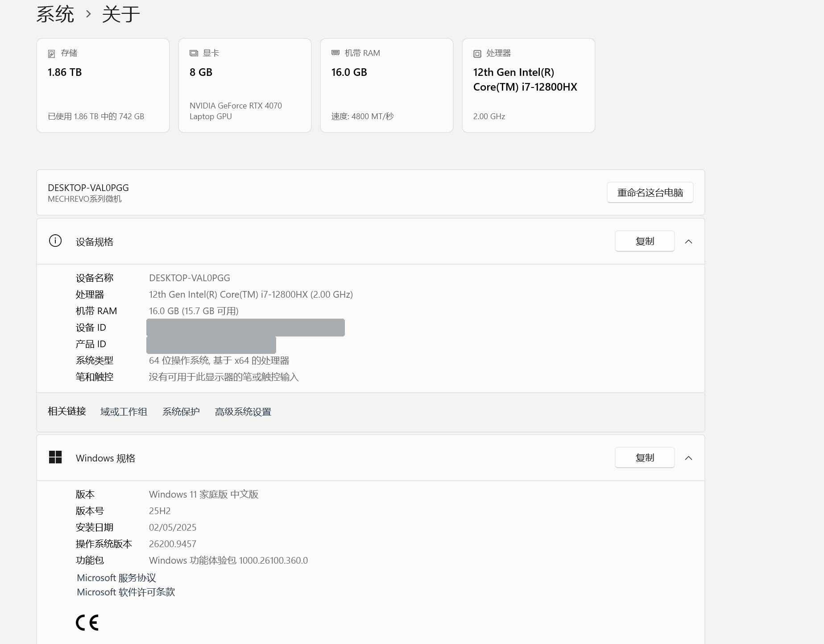Open the 机带 RAM card showing 16.0 GB
Image resolution: width=824 pixels, height=644 pixels.
point(387,85)
